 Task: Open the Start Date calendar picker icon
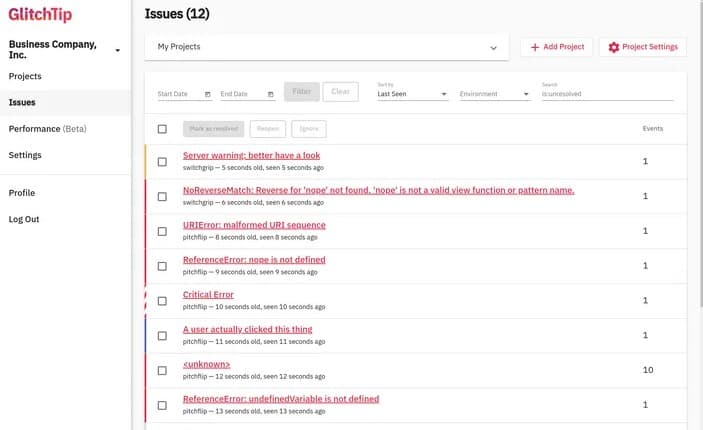click(207, 94)
